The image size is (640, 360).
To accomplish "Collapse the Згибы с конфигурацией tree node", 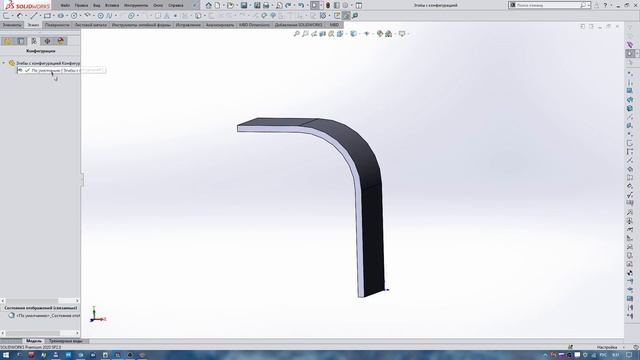I will click(x=4, y=63).
